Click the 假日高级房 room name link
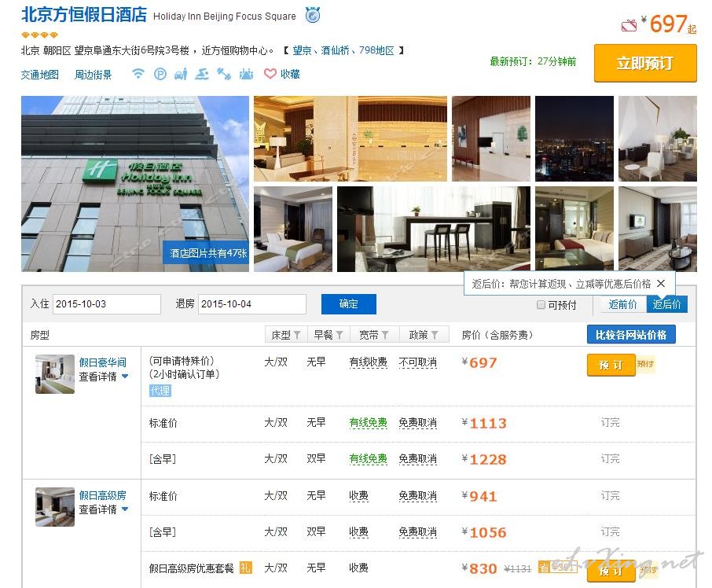712x588 pixels. coord(103,495)
